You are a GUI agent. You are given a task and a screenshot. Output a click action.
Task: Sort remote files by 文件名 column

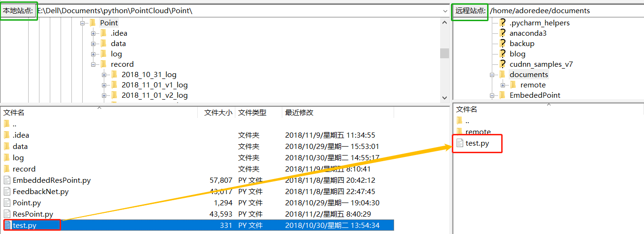[548, 109]
